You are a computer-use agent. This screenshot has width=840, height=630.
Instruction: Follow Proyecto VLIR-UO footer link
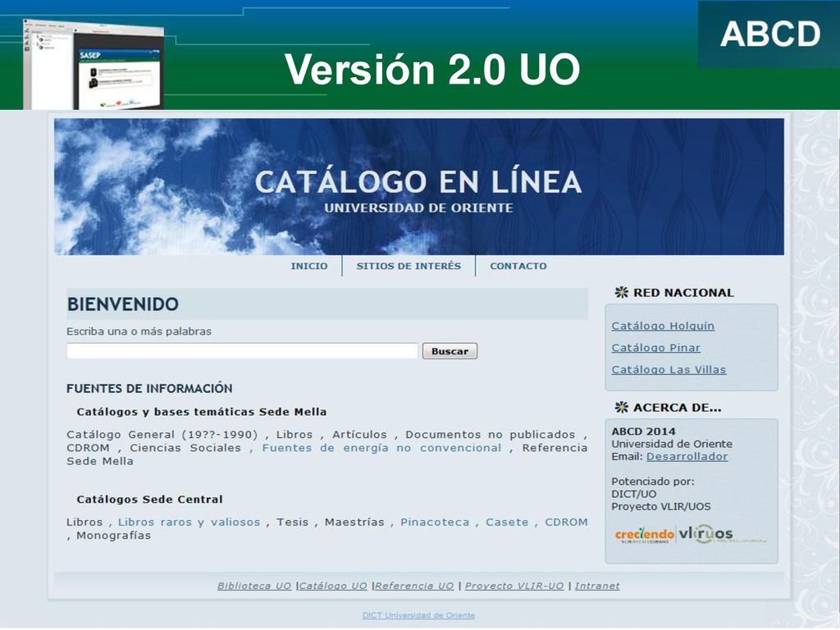pos(514,586)
